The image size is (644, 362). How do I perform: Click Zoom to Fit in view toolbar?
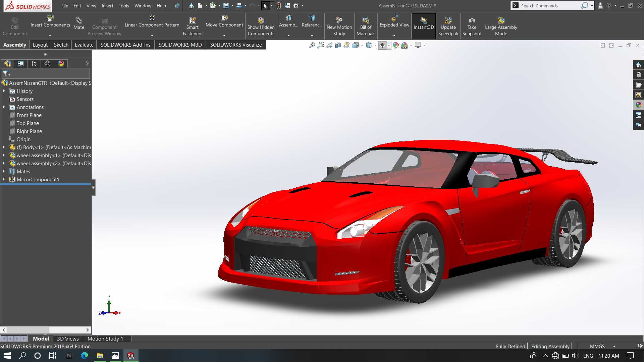coord(312,45)
